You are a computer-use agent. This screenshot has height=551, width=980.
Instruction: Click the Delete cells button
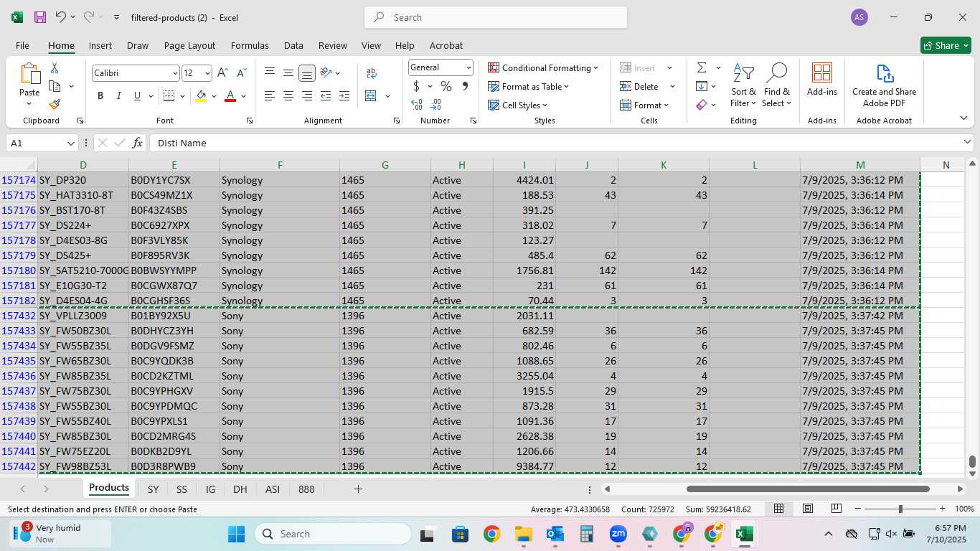coord(641,87)
